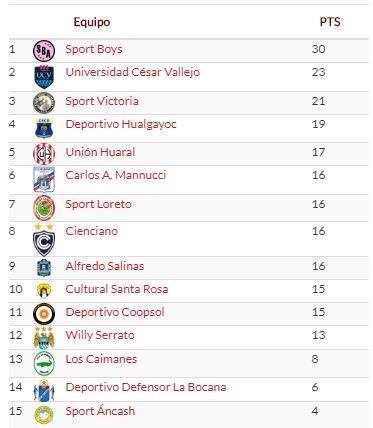Open the Unión Huaral striped crest
The image size is (373, 428).
pos(44,154)
